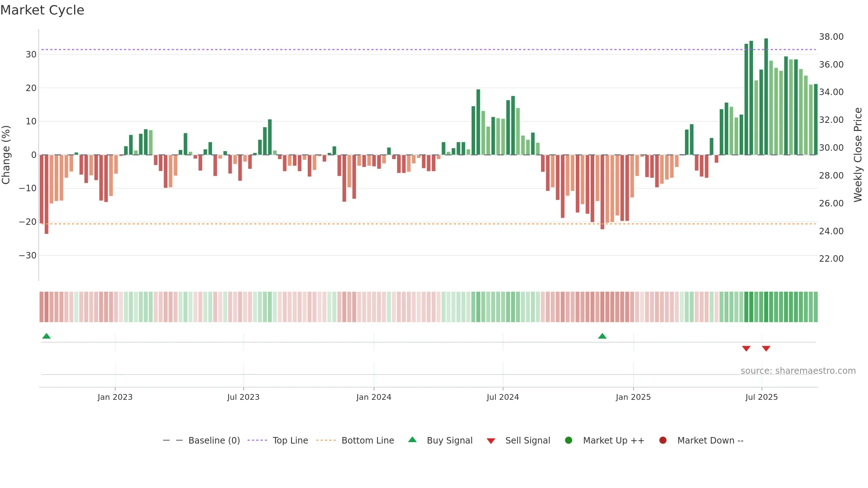The image size is (868, 488).
Task: Toggle the Top Line legend entry
Action: 278,440
